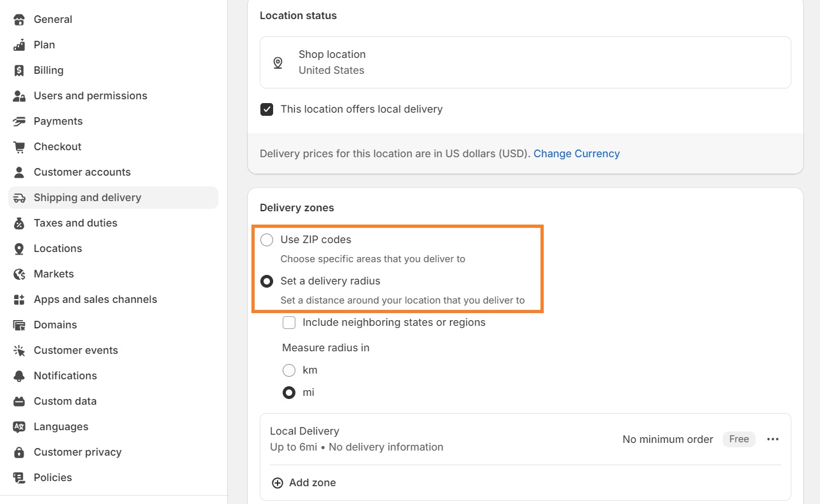Open the Notifications bell icon
The image size is (820, 504).
(18, 375)
